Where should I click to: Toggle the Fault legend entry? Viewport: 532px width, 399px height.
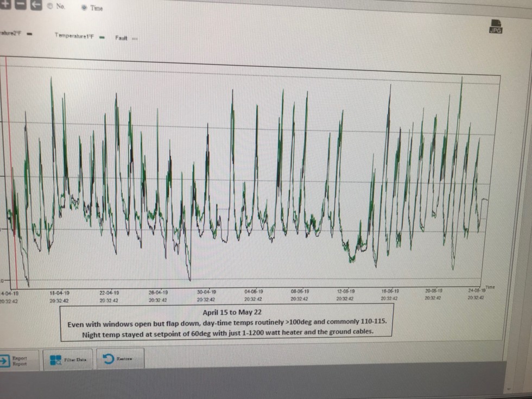tap(126, 37)
